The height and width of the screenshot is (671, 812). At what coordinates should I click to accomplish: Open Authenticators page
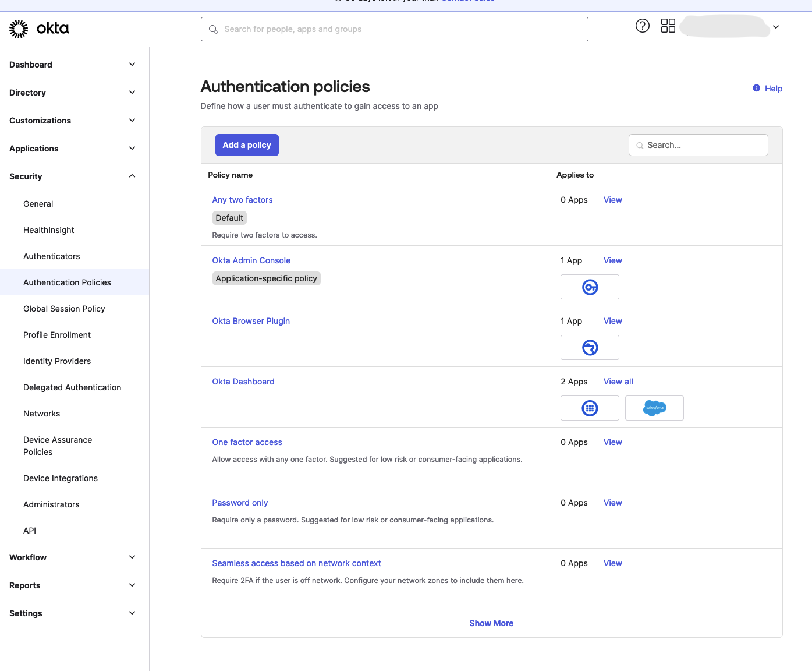(52, 256)
